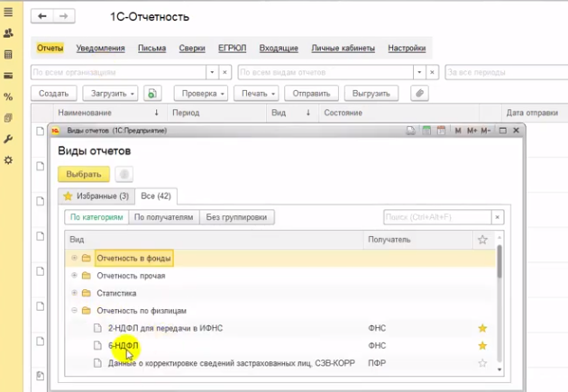This screenshot has height=392, width=568.
Task: Group by По получателям
Action: click(x=163, y=217)
